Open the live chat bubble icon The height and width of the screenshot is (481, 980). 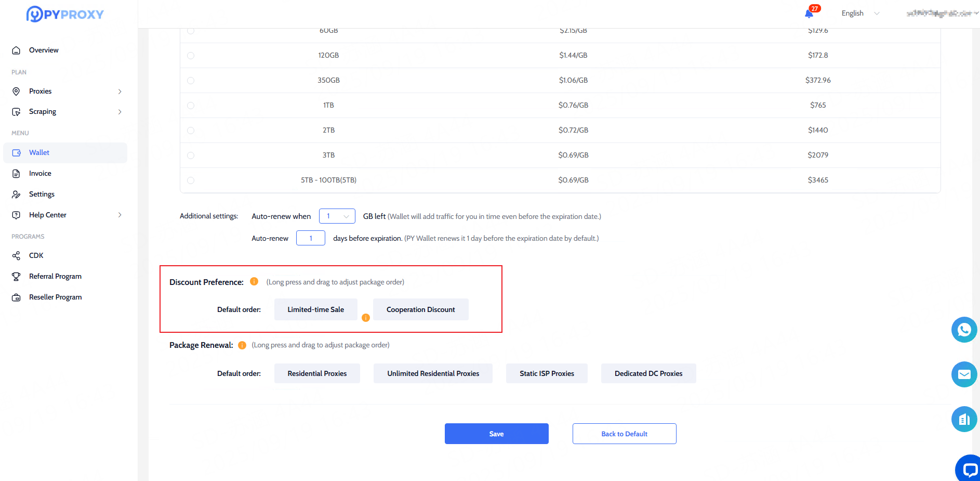pyautogui.click(x=969, y=469)
